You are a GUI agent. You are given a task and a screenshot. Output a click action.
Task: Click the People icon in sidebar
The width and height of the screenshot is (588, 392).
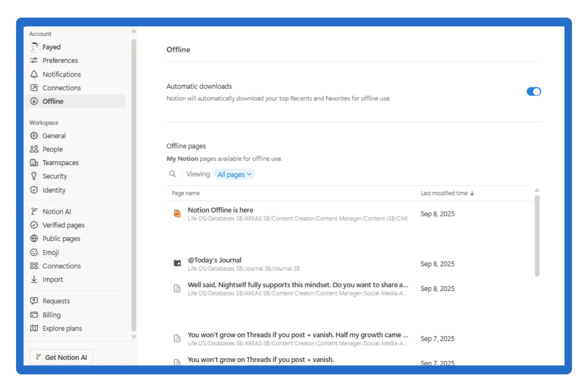pyautogui.click(x=34, y=149)
